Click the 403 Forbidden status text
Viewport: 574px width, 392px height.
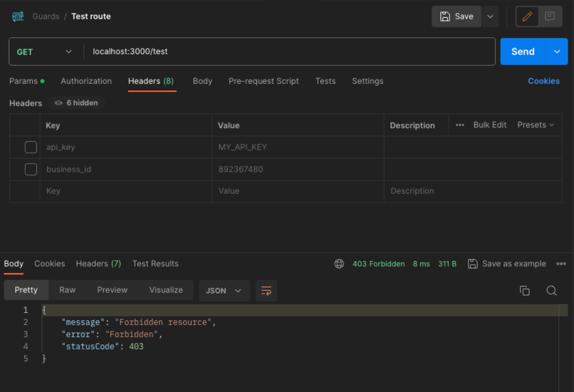(379, 264)
